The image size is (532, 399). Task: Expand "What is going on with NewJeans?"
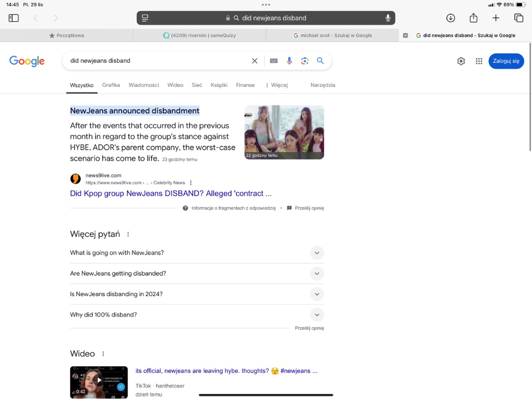(x=317, y=253)
